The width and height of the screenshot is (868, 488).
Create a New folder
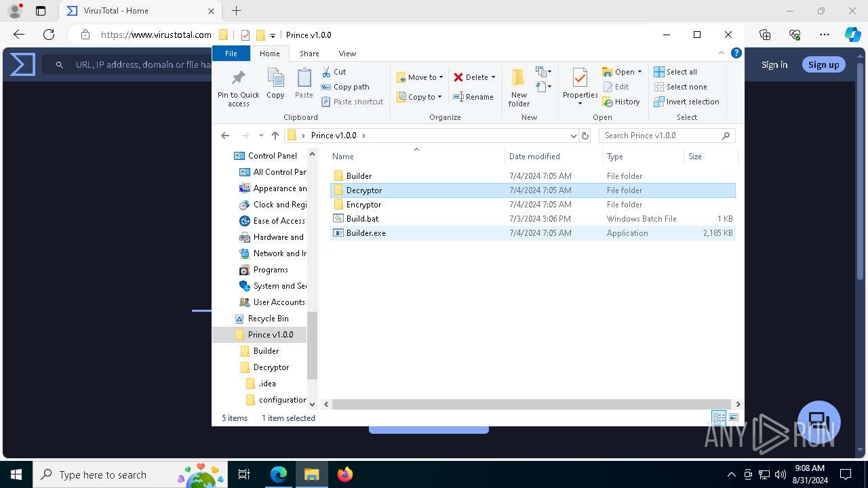tap(519, 87)
